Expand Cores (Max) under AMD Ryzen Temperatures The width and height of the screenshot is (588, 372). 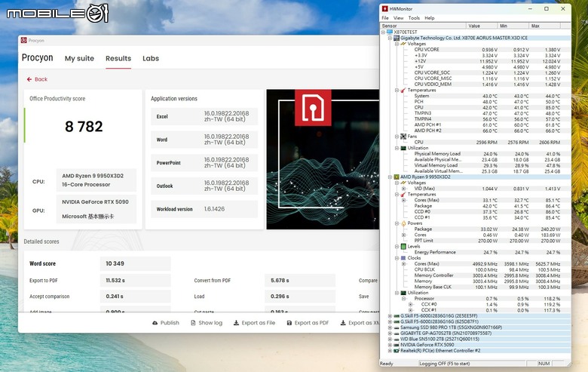[x=403, y=200]
